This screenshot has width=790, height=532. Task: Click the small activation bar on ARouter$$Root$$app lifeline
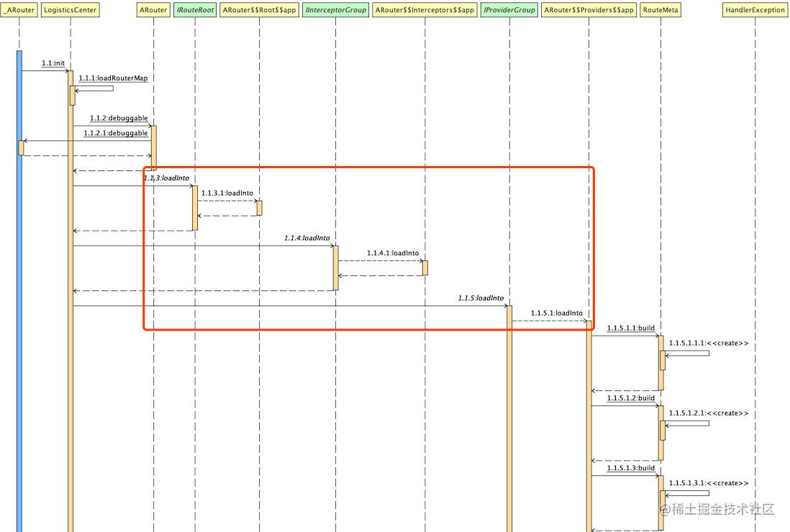coord(260,208)
